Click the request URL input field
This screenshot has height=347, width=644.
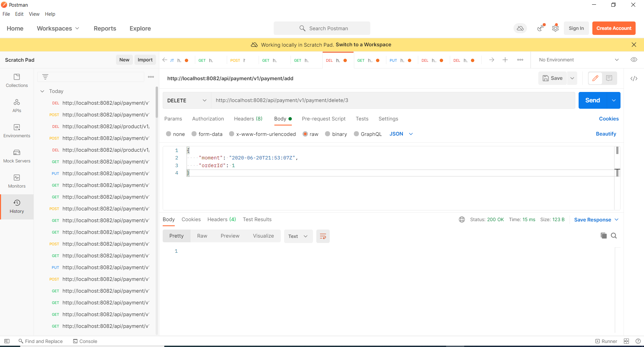tap(393, 100)
